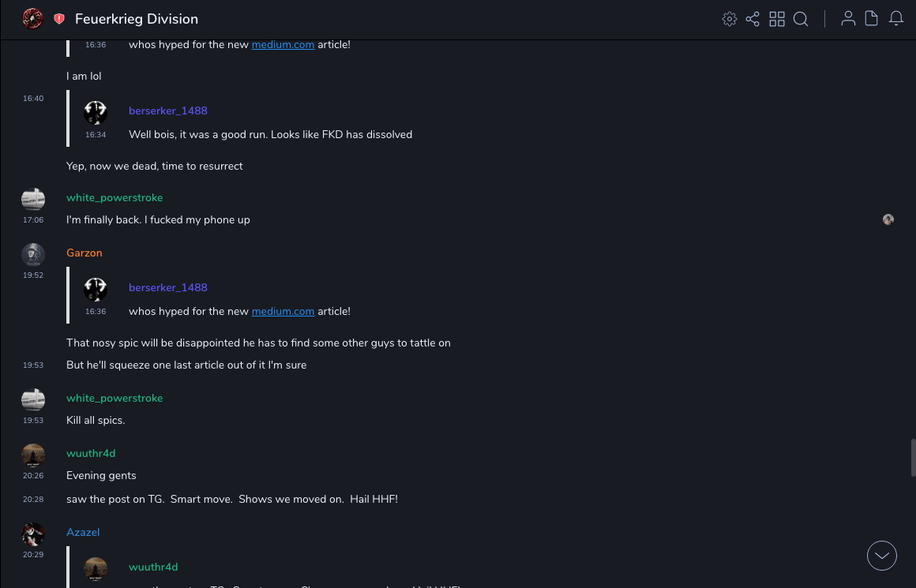Viewport: 916px width, 588px height.
Task: Click Azazel's avatar at 20:29
Action: click(x=33, y=534)
